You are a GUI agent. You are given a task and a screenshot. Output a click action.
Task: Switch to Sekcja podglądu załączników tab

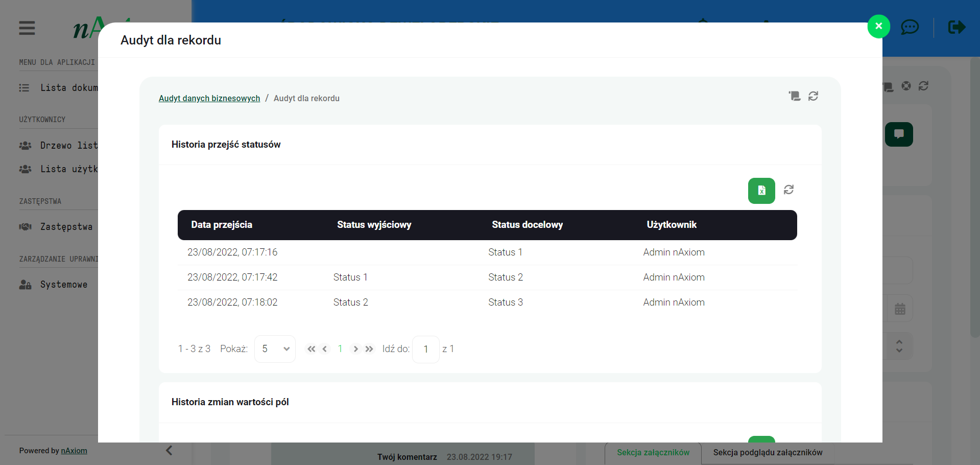tap(767, 453)
